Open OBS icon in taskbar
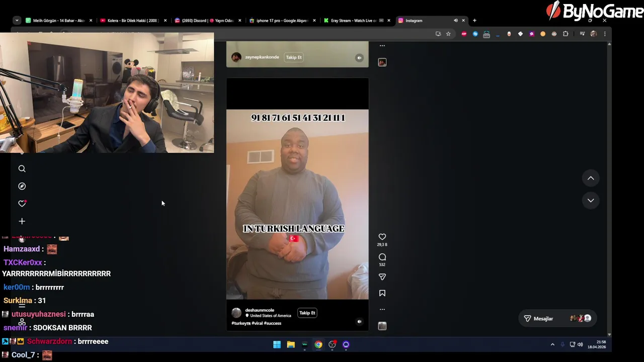 [x=332, y=344]
